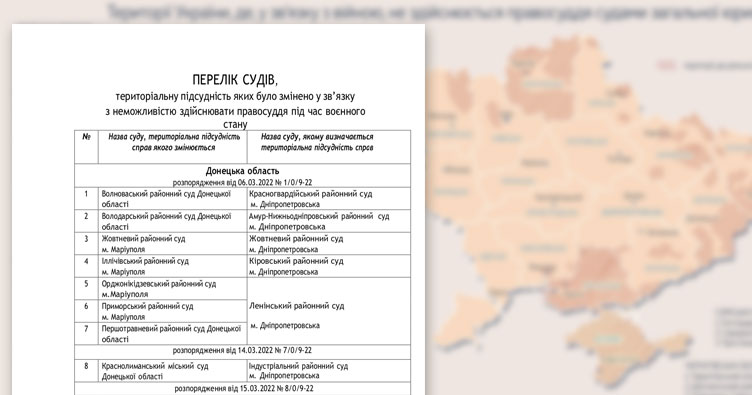Image resolution: width=752 pixels, height=395 pixels.
Task: Select the Кіровський районний суд cell
Action: 329,266
